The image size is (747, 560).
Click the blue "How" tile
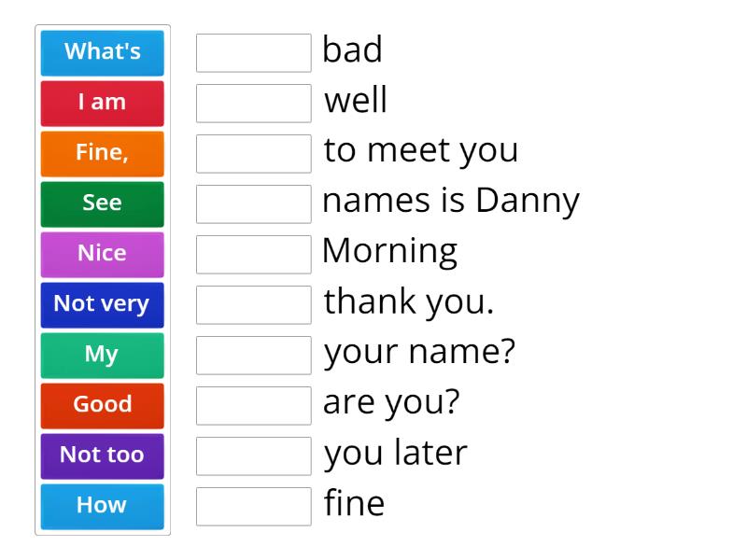point(102,506)
